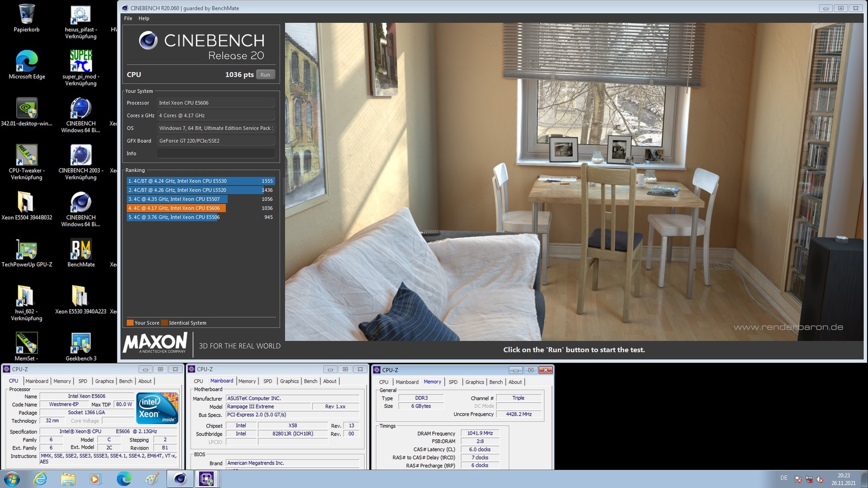Run the CPU benchmark test
868x488 pixels.
pyautogui.click(x=265, y=75)
